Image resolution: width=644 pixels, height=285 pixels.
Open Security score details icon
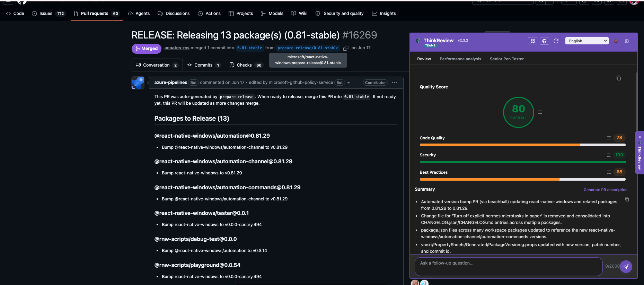[609, 155]
